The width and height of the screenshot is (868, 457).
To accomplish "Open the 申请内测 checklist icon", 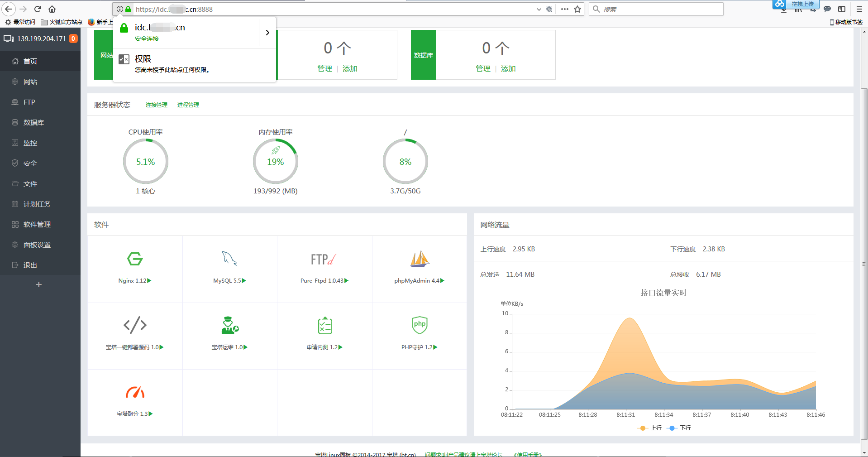I will click(x=325, y=325).
